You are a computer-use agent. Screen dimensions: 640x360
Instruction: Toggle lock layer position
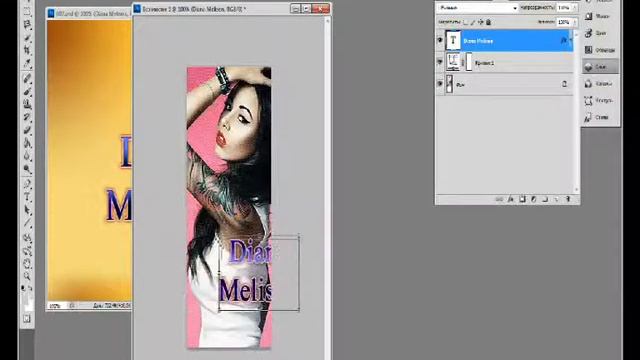coord(481,22)
